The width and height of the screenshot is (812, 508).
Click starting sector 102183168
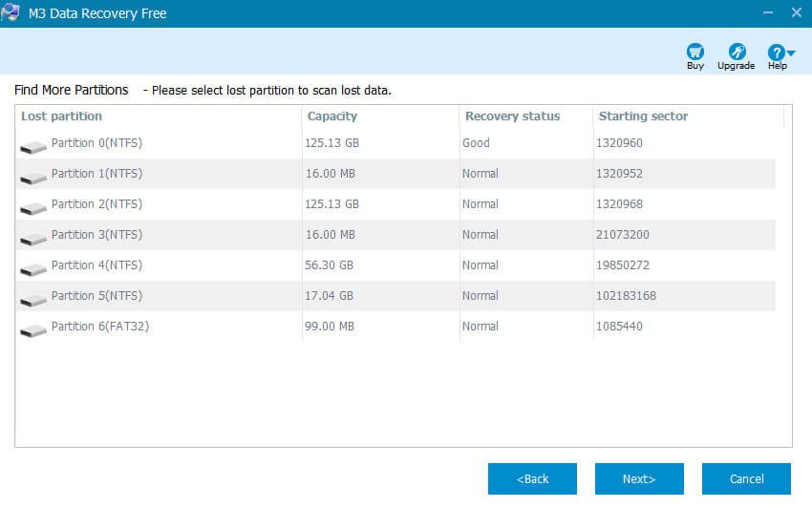point(626,296)
